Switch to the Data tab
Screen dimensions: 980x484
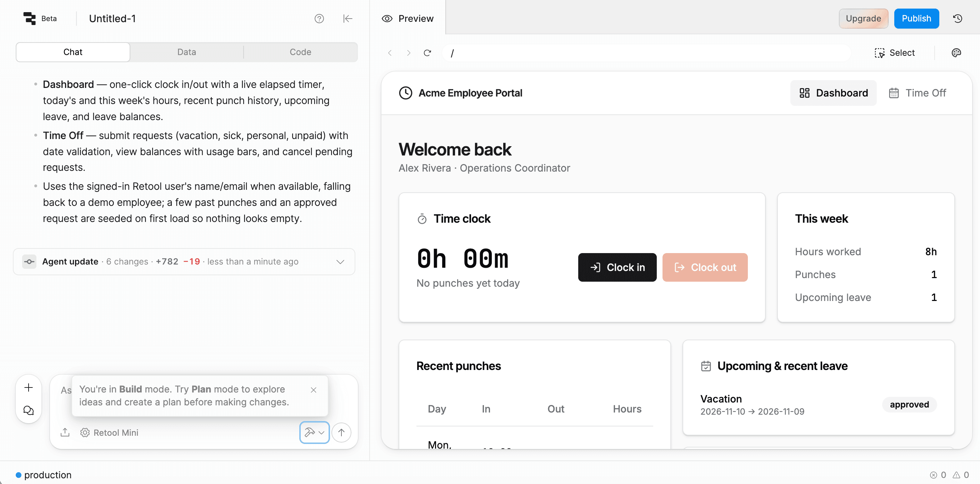click(x=186, y=52)
